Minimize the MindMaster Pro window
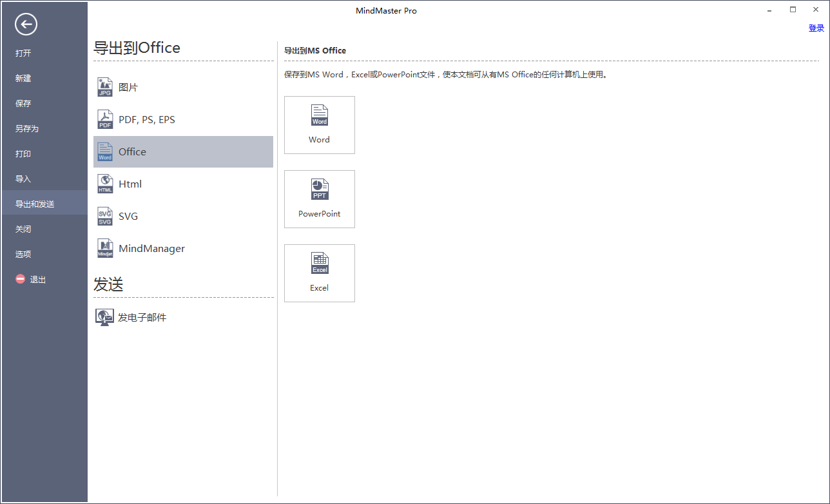Screen dimensions: 830x504 [769, 10]
